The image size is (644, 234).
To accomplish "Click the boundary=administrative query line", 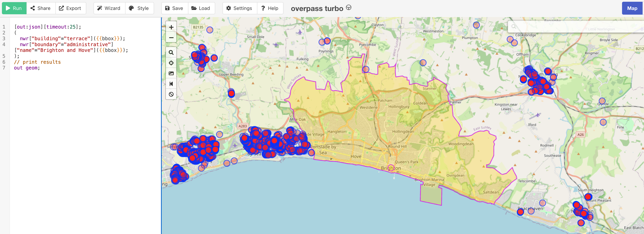I will 67,44.
